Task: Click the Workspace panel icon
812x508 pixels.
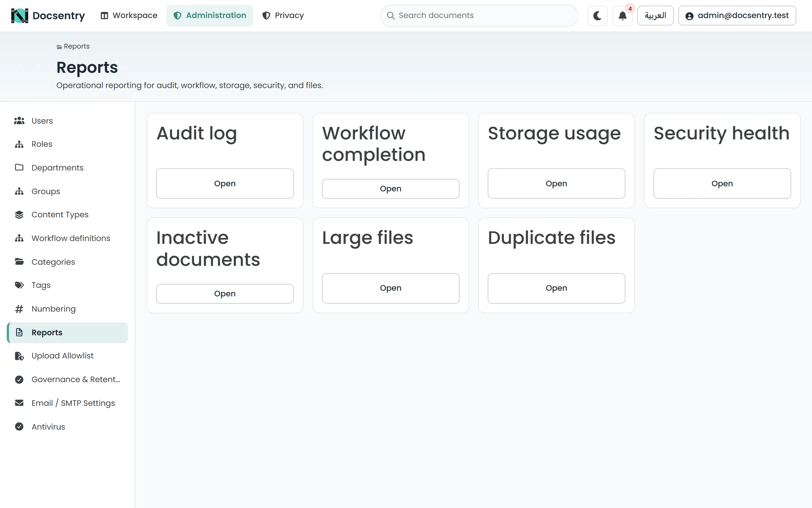Action: 104,16
